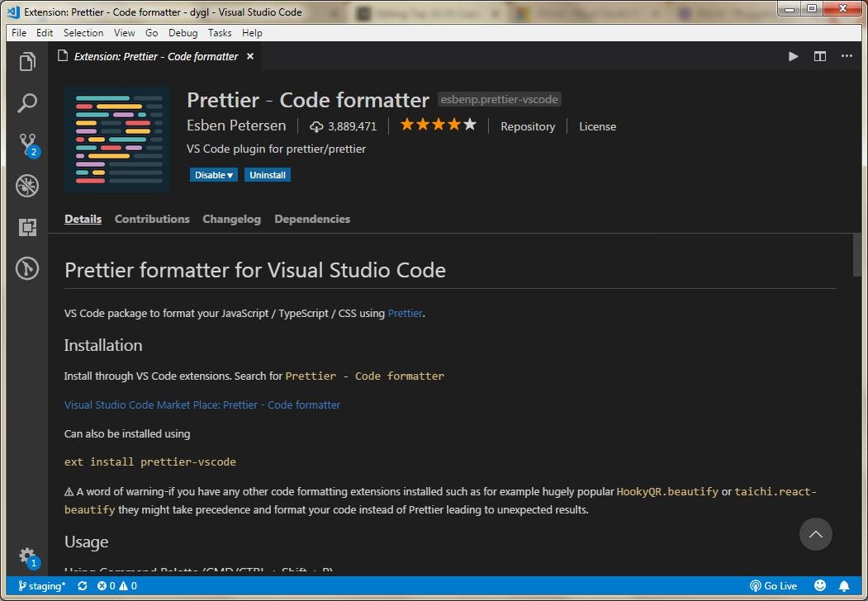
Task: Switch to the Changelog tab
Action: (x=231, y=219)
